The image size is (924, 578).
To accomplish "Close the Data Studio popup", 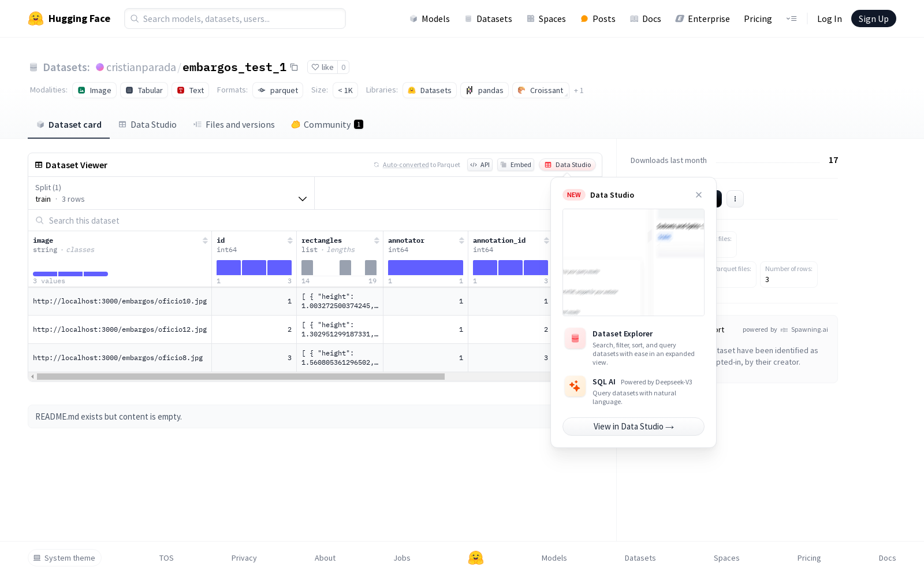I will (x=699, y=195).
